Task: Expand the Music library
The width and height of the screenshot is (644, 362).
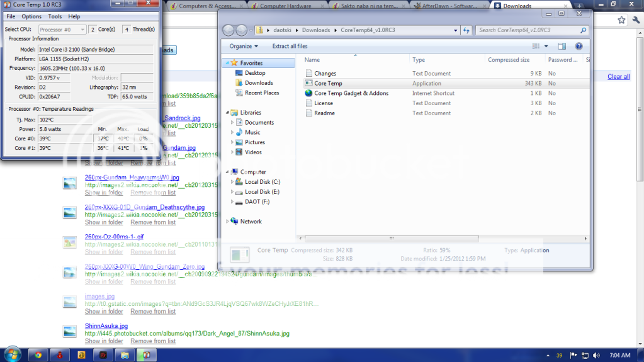Action: (232, 132)
